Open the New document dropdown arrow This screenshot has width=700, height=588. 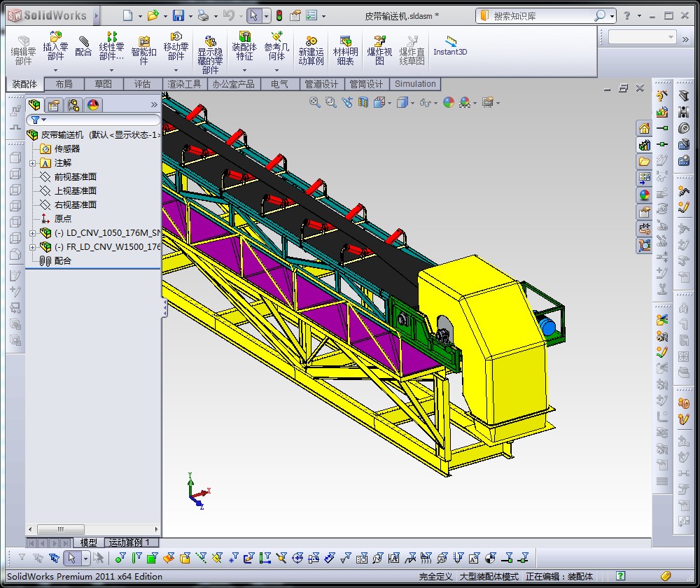(x=140, y=17)
